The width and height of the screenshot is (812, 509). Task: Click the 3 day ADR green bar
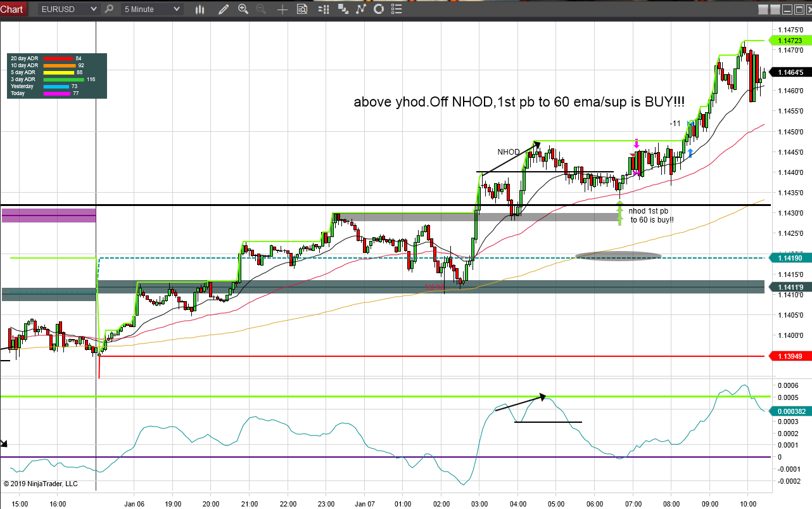click(x=65, y=79)
